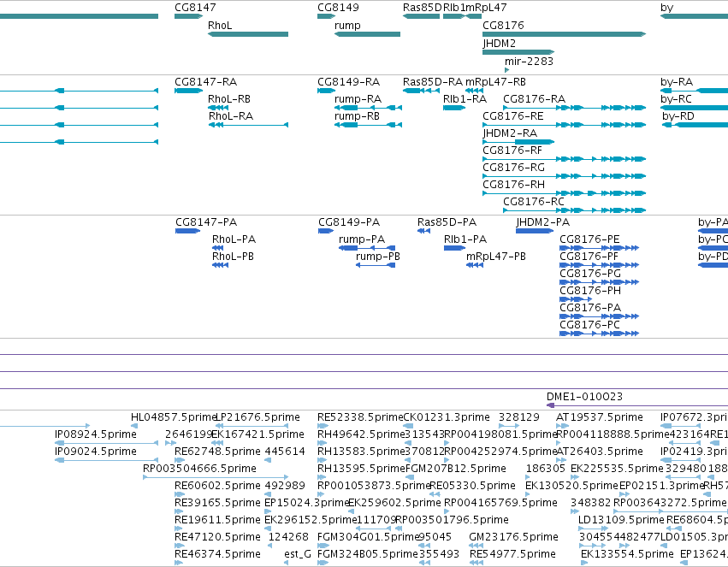
Task: Click transcript CG8176-RA
Action: [575, 108]
